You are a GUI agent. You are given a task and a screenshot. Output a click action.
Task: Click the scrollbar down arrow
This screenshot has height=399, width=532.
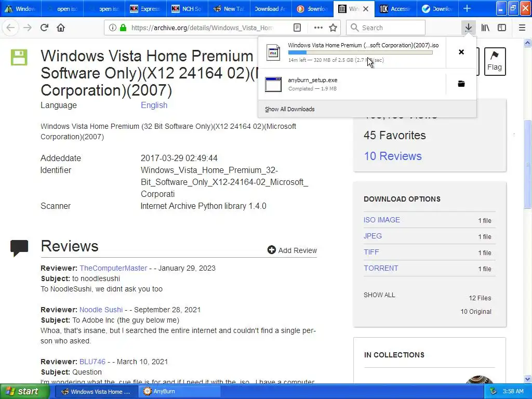[528, 379]
